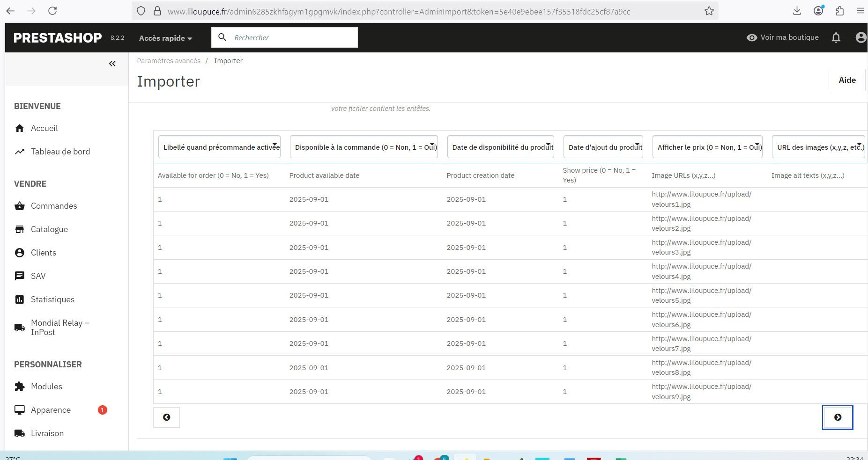Bookmark this page with the star icon
The width and height of the screenshot is (868, 460).
tap(709, 11)
